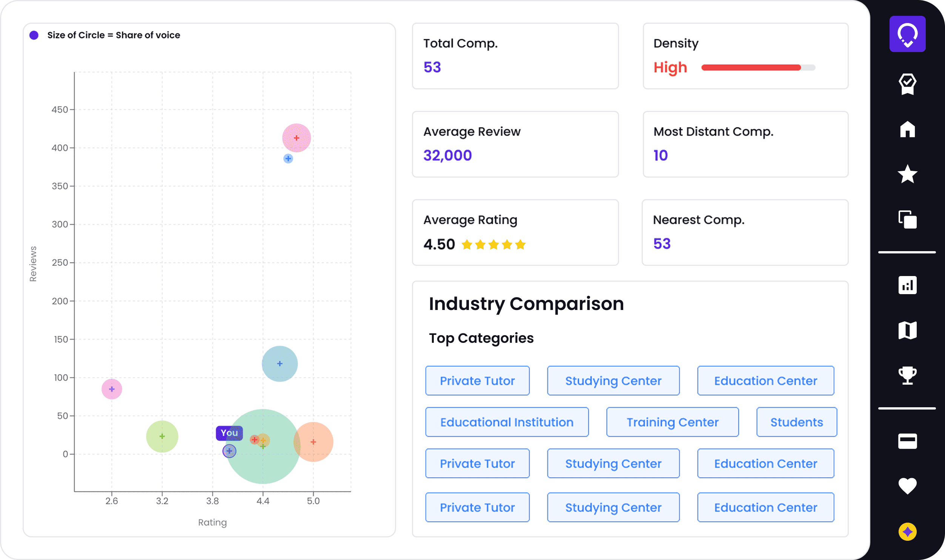Image resolution: width=945 pixels, height=560 pixels.
Task: Select the trophy sidebar icon
Action: pyautogui.click(x=907, y=375)
